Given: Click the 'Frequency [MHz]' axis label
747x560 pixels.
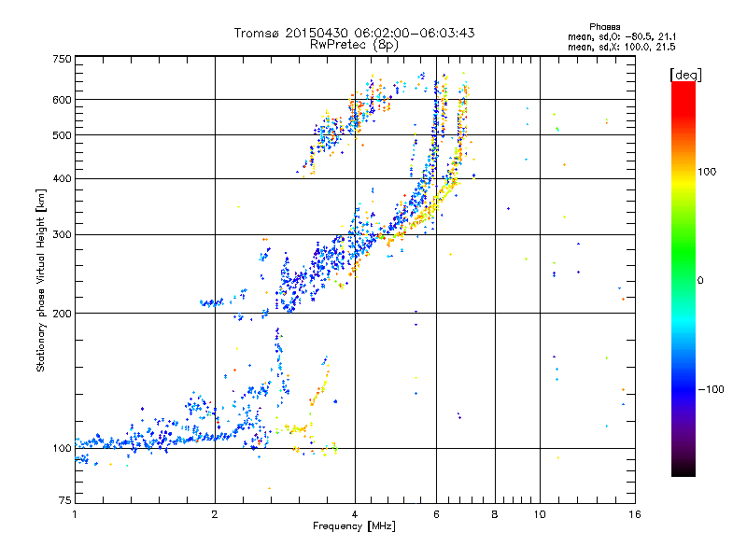Looking at the screenshot, I should 354,526.
